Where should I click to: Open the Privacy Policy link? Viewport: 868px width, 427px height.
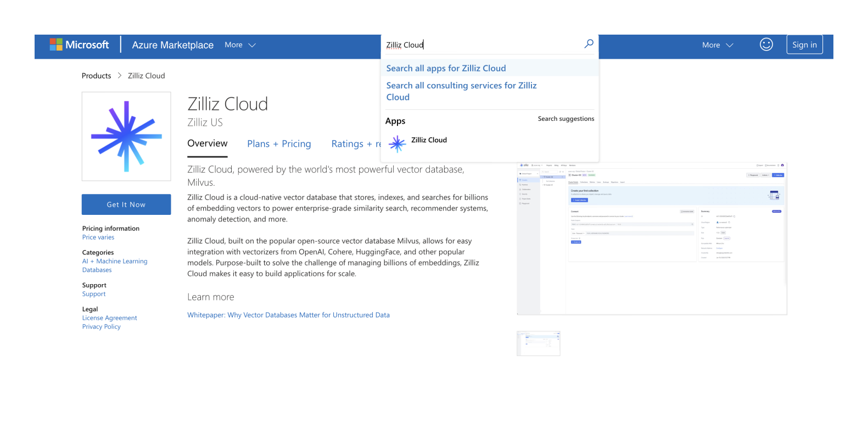point(101,327)
